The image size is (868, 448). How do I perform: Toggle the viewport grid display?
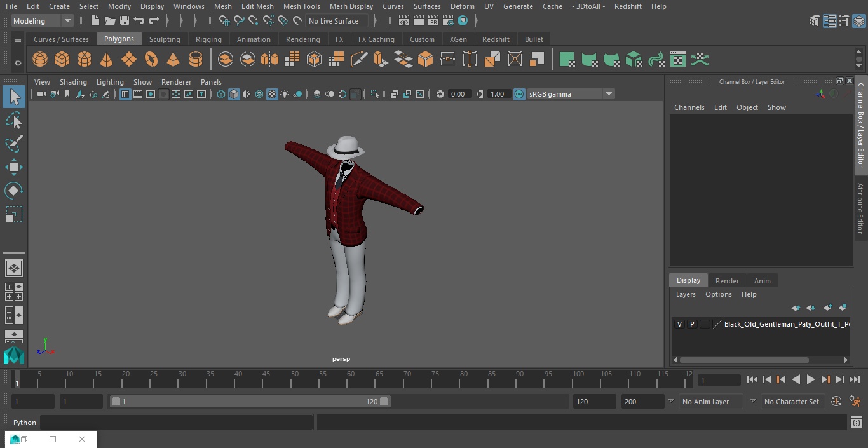pos(125,94)
